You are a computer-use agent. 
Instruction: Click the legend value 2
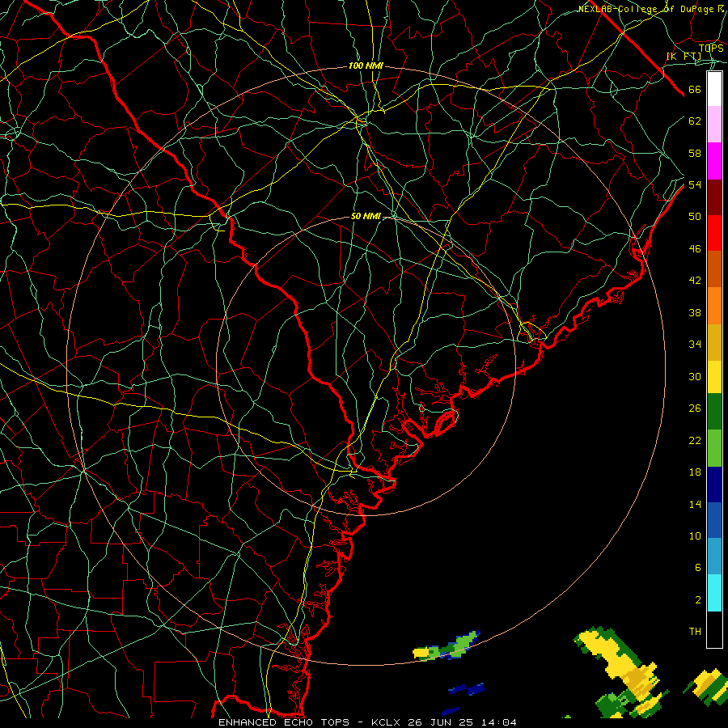coord(697,600)
